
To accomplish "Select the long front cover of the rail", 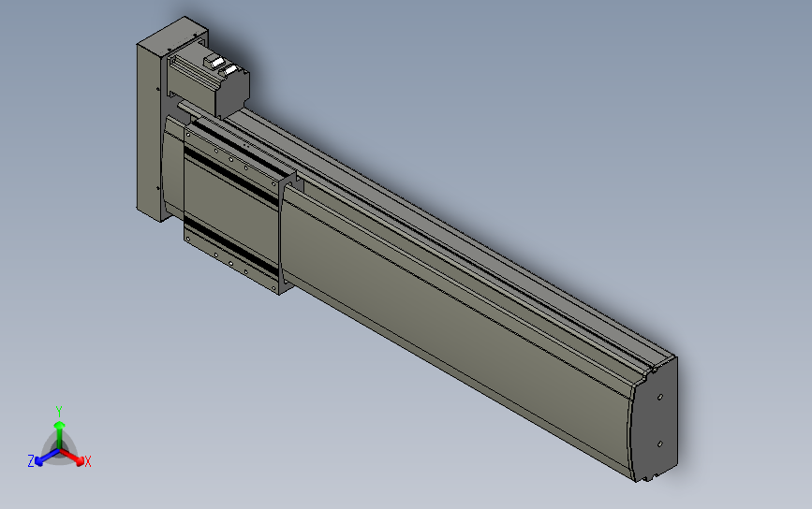I will (456, 331).
